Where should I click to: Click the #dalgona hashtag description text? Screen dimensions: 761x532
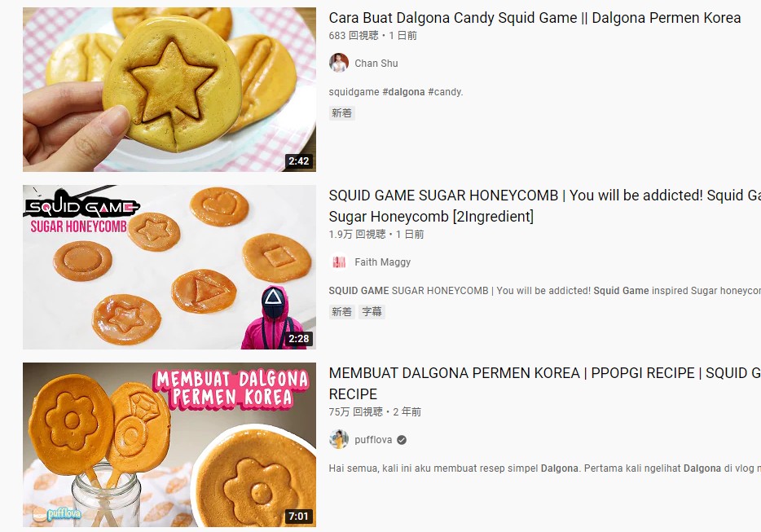pos(403,92)
